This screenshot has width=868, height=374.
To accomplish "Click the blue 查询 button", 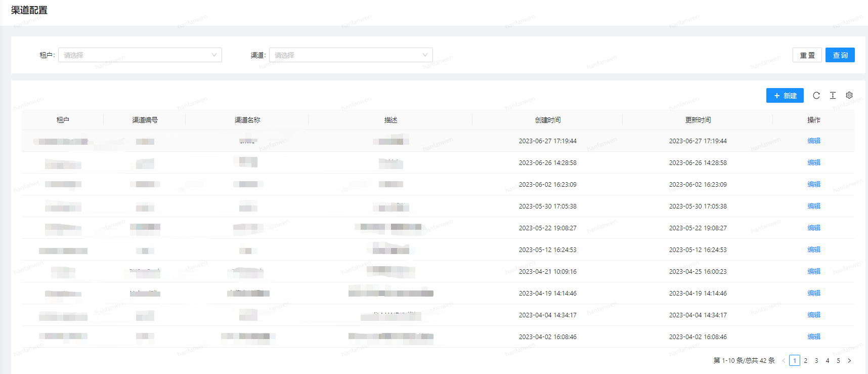I will point(840,55).
